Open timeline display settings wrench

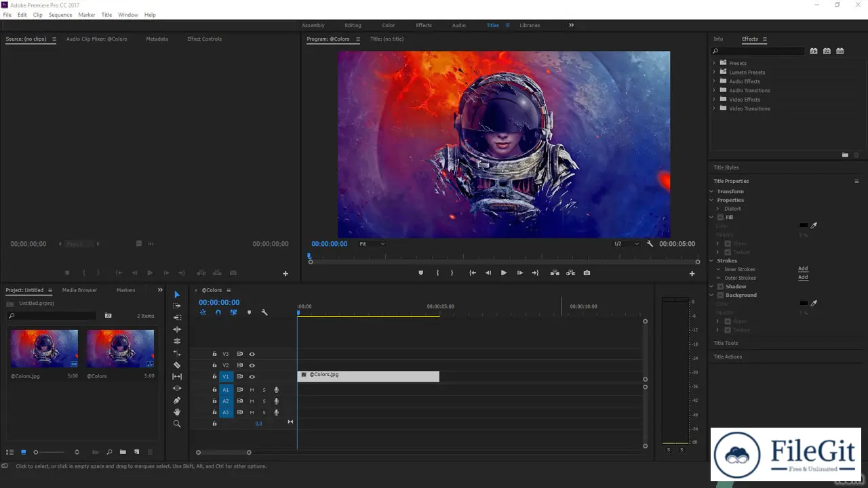(x=264, y=312)
